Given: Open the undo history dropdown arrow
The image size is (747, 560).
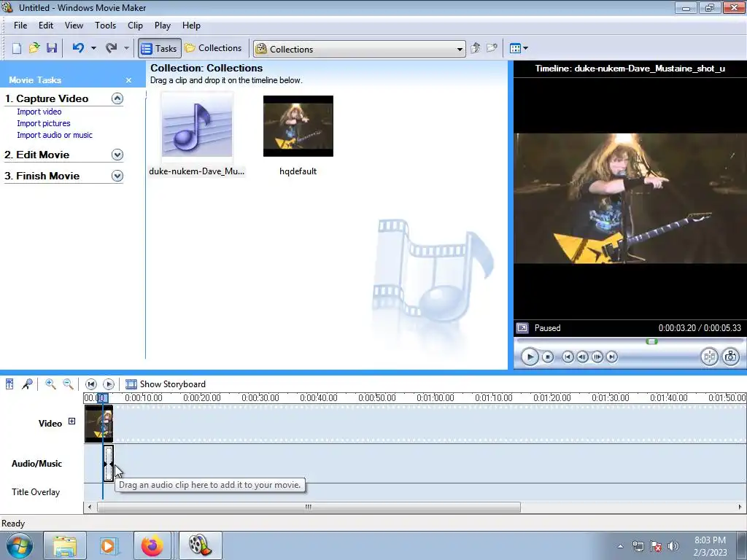Looking at the screenshot, I should click(x=93, y=48).
